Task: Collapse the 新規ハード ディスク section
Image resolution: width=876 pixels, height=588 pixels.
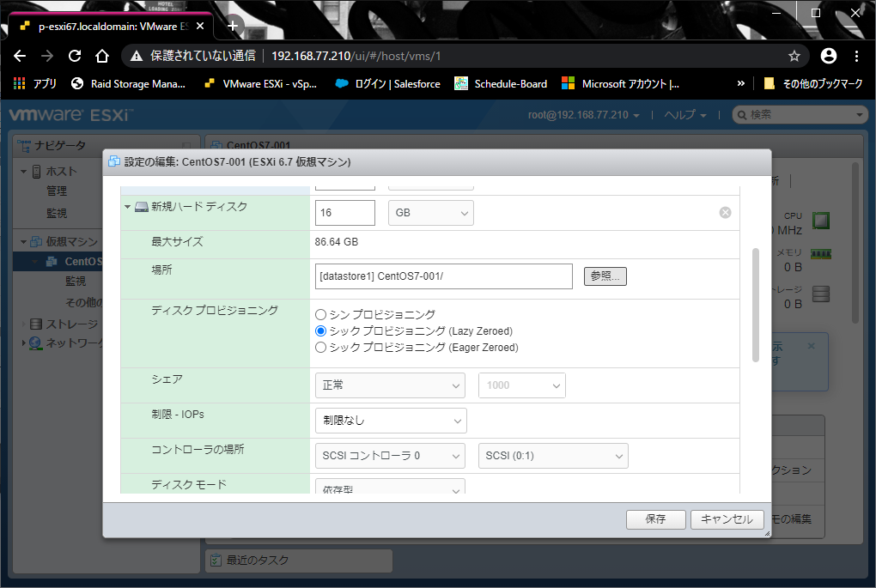Action: pyautogui.click(x=127, y=207)
